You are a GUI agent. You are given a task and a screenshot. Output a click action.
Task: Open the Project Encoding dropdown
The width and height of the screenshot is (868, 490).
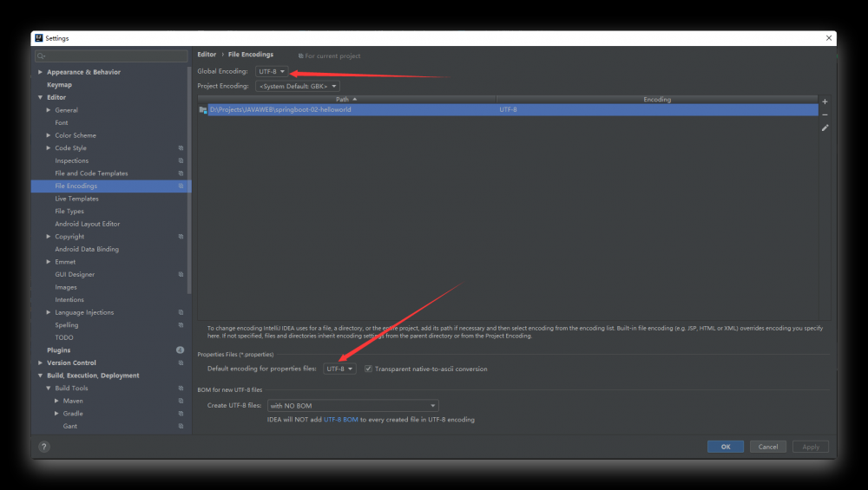pos(298,86)
